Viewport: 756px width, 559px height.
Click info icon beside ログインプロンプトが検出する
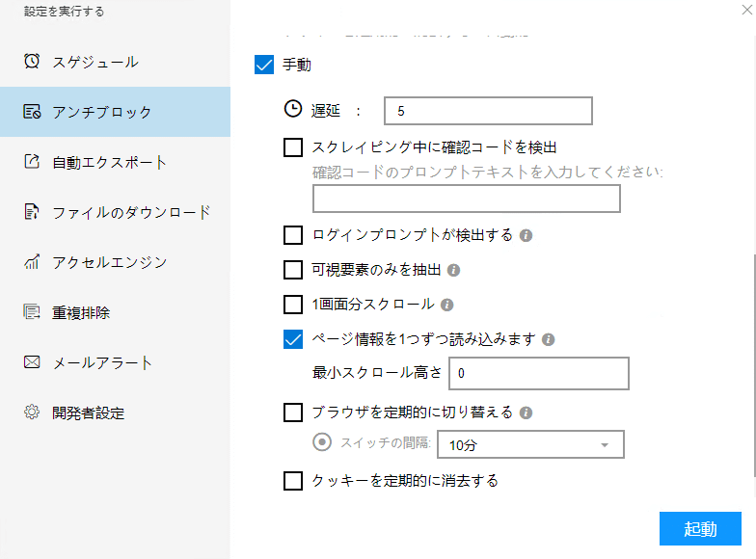pyautogui.click(x=526, y=235)
